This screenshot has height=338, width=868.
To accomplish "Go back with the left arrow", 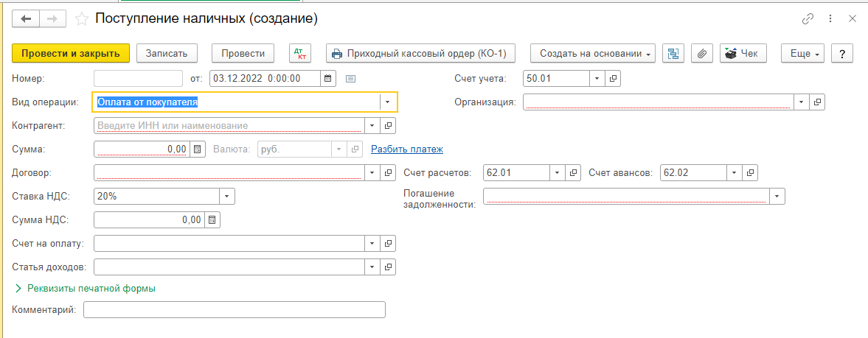I will 27,18.
